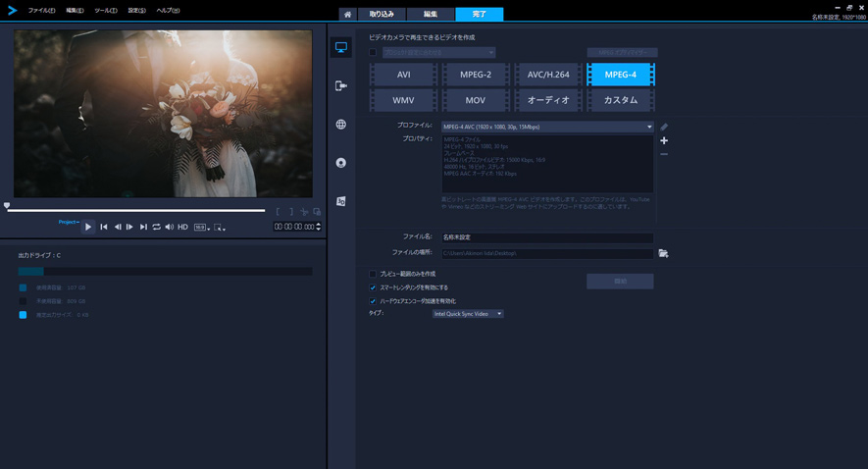Image resolution: width=868 pixels, height=469 pixels.
Task: Select the Disc burning category icon
Action: (x=341, y=163)
